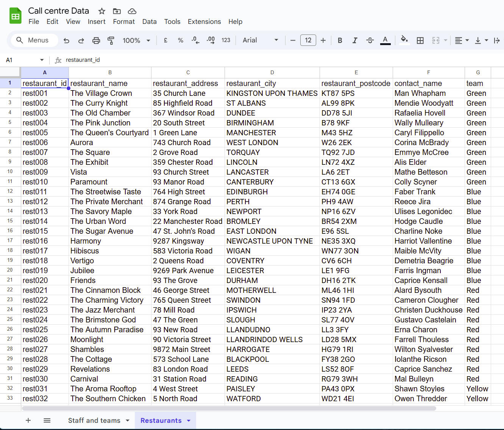Format selection as currency
The width and height of the screenshot is (504, 430).
pyautogui.click(x=165, y=40)
